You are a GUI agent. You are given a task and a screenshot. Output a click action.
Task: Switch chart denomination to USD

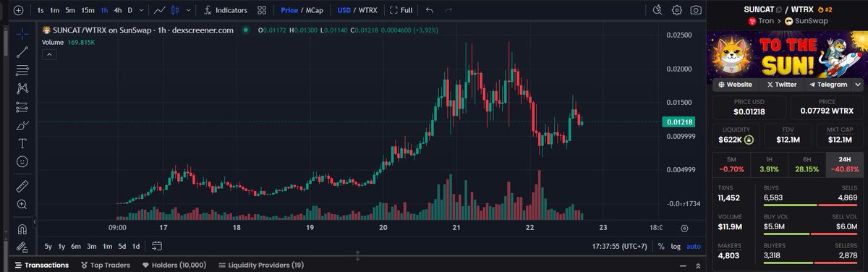[344, 10]
